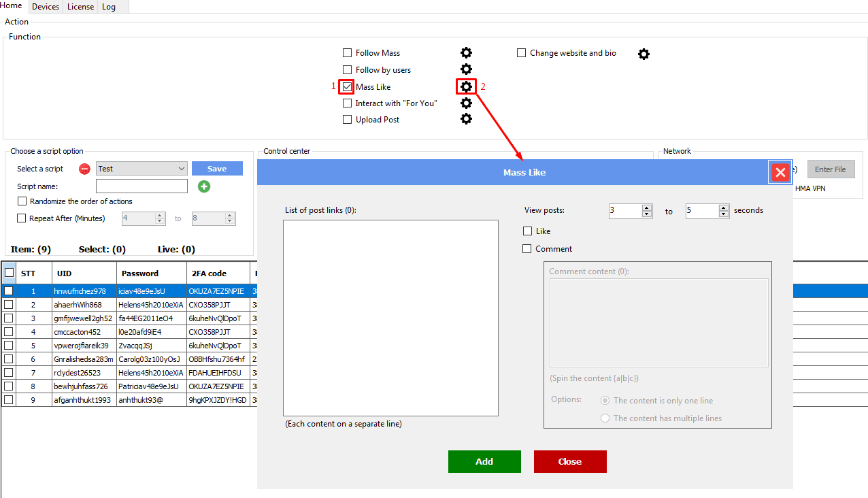The width and height of the screenshot is (868, 498).
Task: Open Interact with "For You" settings gear
Action: tap(466, 103)
